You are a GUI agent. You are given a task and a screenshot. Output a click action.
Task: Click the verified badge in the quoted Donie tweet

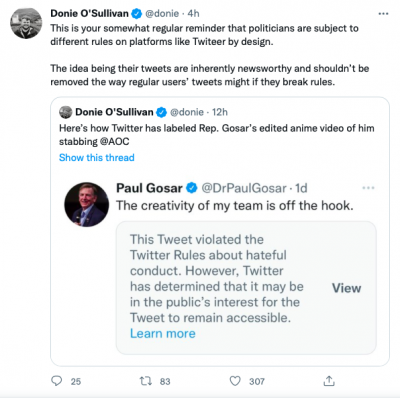click(x=162, y=112)
